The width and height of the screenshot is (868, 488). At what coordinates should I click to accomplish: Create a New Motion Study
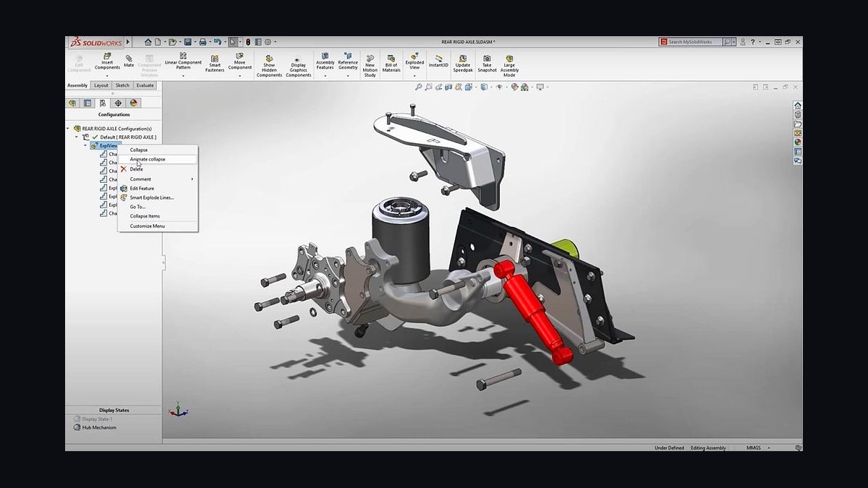tap(370, 66)
